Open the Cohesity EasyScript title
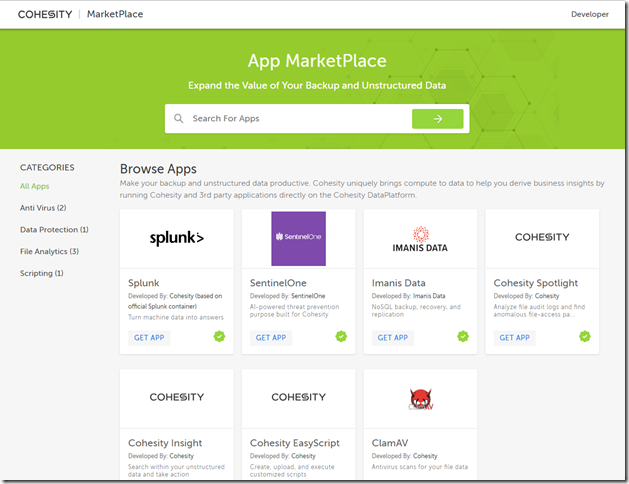Screen dimensions: 629x484 [294, 443]
